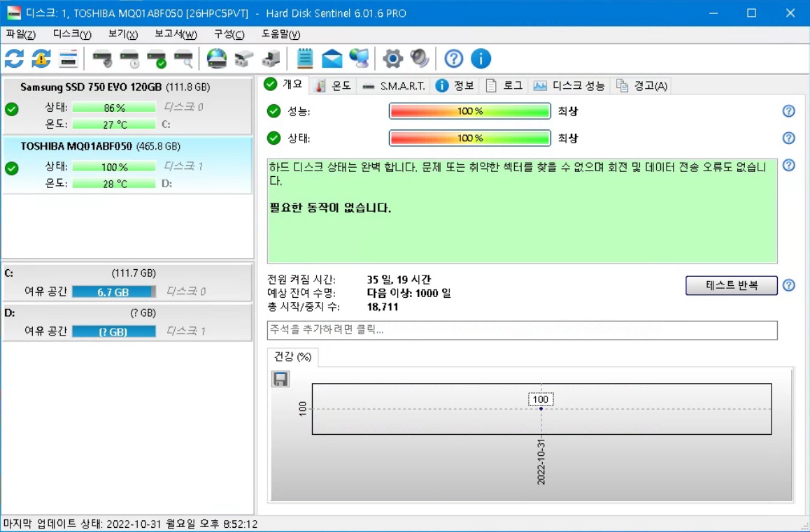Open the 구성 menu
This screenshot has width=810, height=532.
[x=229, y=34]
